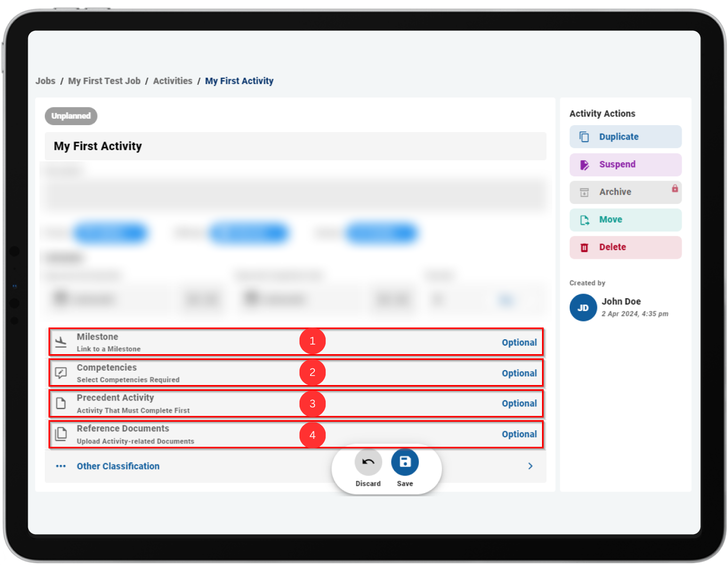Open the Precedent Activity Optional row
The image size is (728, 565).
[x=296, y=404]
